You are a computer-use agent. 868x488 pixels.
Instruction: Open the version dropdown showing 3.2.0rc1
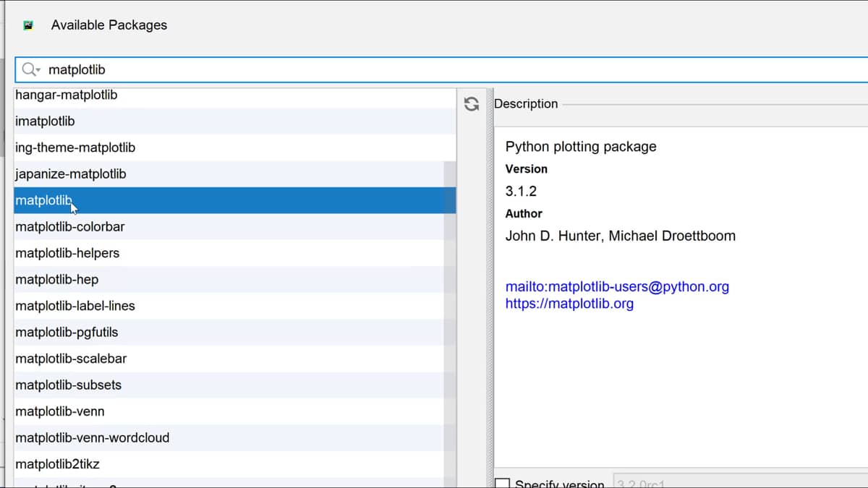coord(740,481)
